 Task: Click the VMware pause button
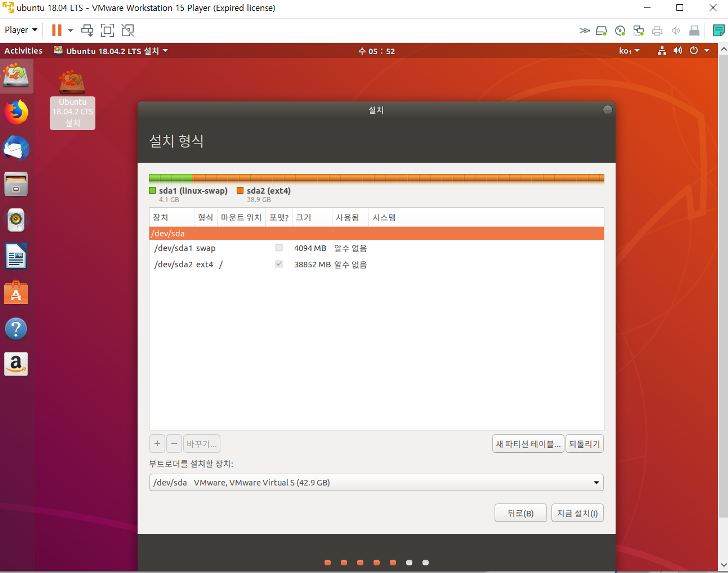57,30
